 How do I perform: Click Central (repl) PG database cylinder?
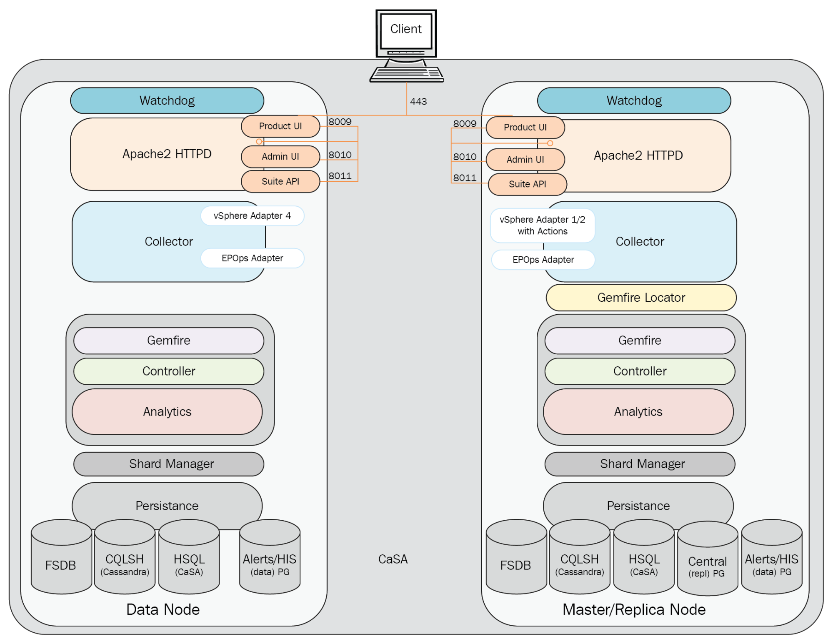707,565
